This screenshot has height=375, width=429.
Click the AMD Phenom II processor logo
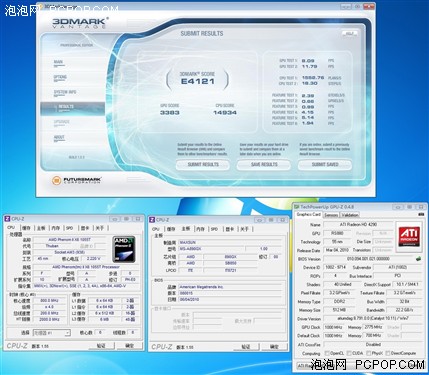point(124,249)
